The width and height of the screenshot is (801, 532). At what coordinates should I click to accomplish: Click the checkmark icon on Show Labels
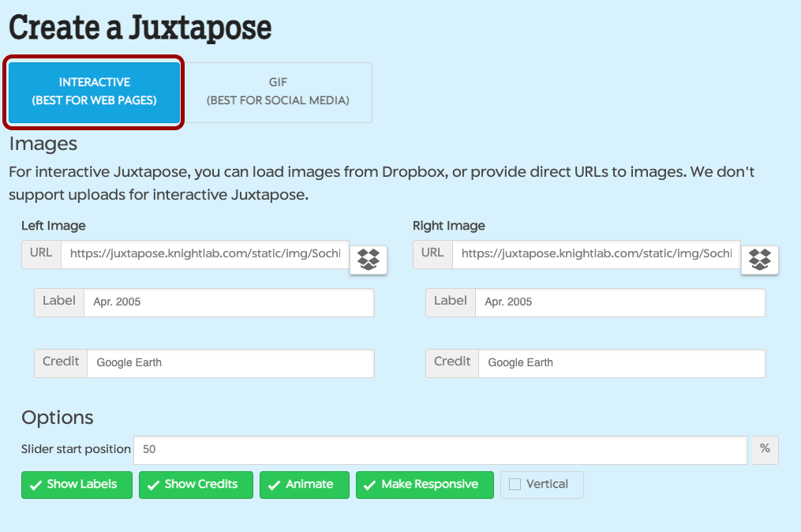[36, 485]
